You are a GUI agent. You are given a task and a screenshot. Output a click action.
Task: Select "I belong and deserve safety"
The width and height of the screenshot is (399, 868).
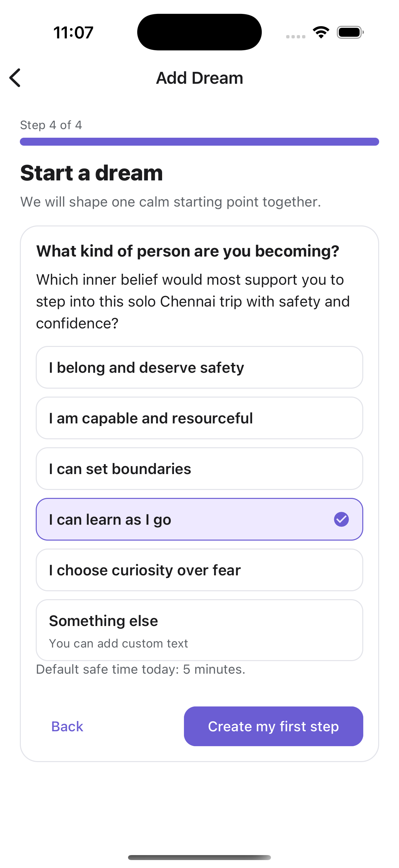[x=199, y=367]
